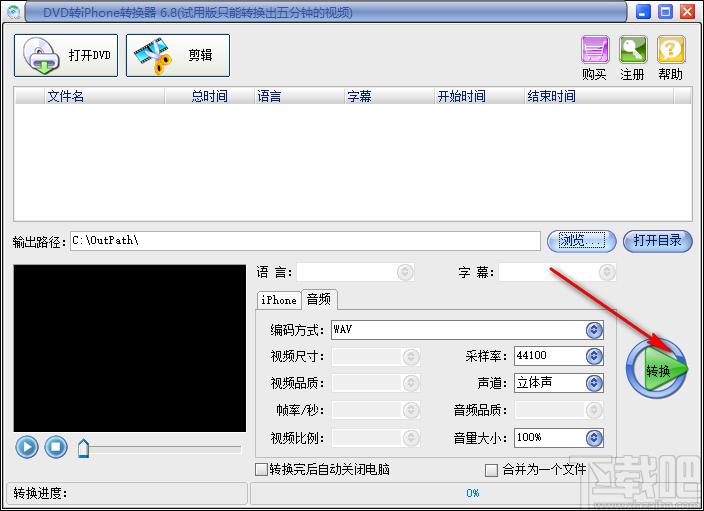The image size is (704, 511).
Task: Enable auto shutdown after conversion checkbox
Action: click(262, 469)
